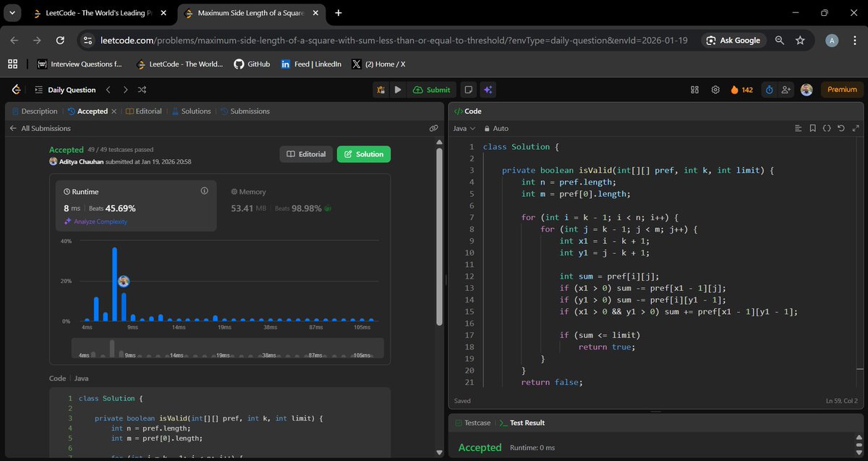The width and height of the screenshot is (868, 461).
Task: Open the layout grid icon
Action: [694, 90]
